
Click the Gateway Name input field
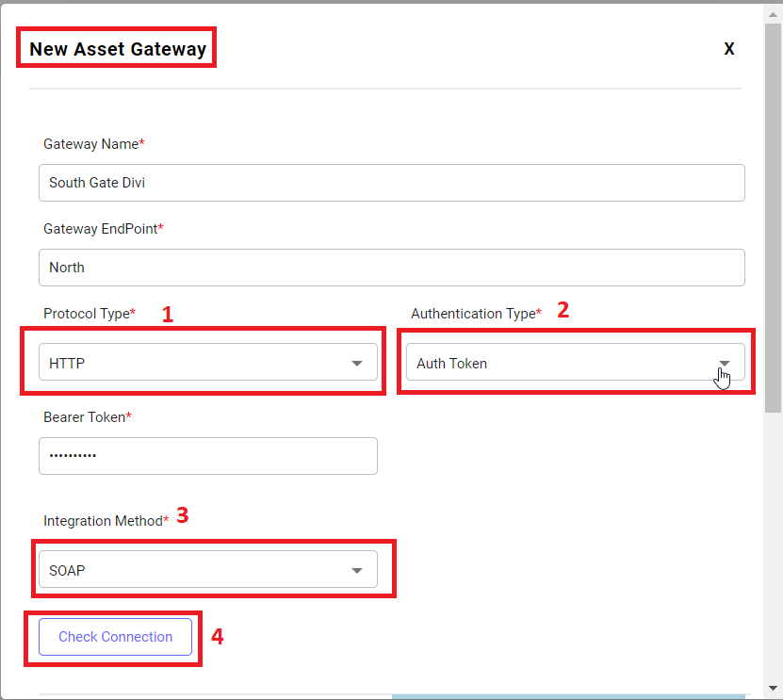coord(392,183)
